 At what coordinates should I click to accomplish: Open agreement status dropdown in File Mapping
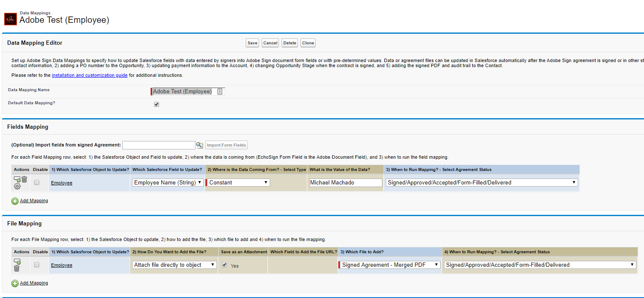[x=540, y=265]
